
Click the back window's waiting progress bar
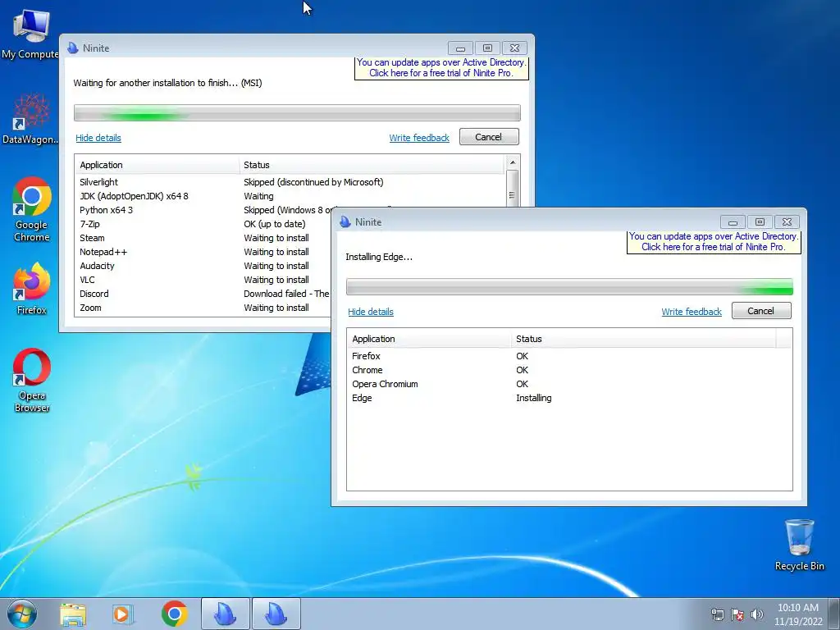[297, 112]
